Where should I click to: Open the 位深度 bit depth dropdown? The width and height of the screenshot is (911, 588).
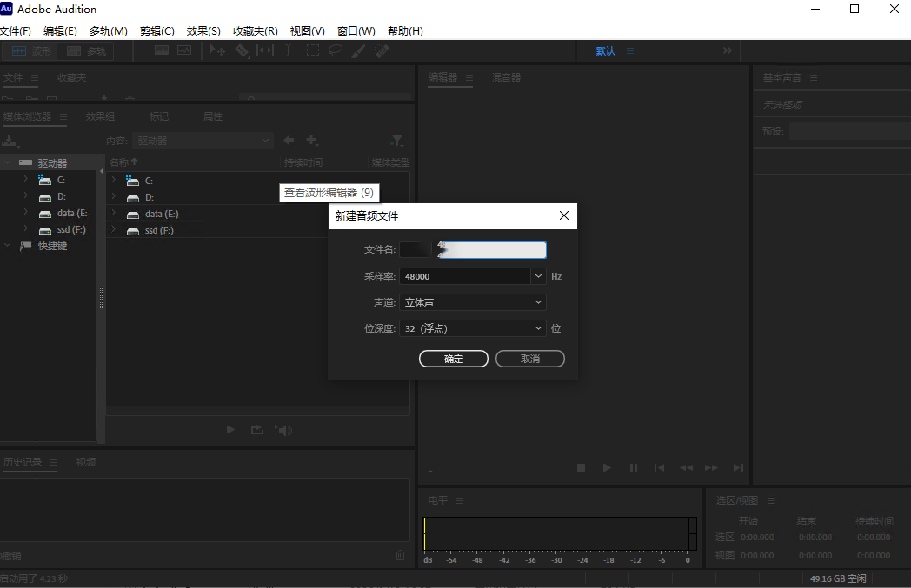tap(473, 328)
